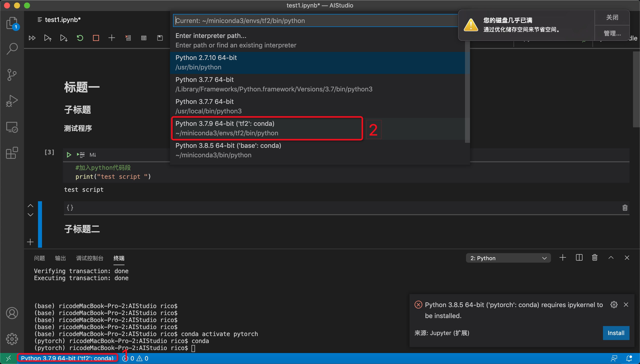
Task: Move the selected cell up
Action: point(30,206)
